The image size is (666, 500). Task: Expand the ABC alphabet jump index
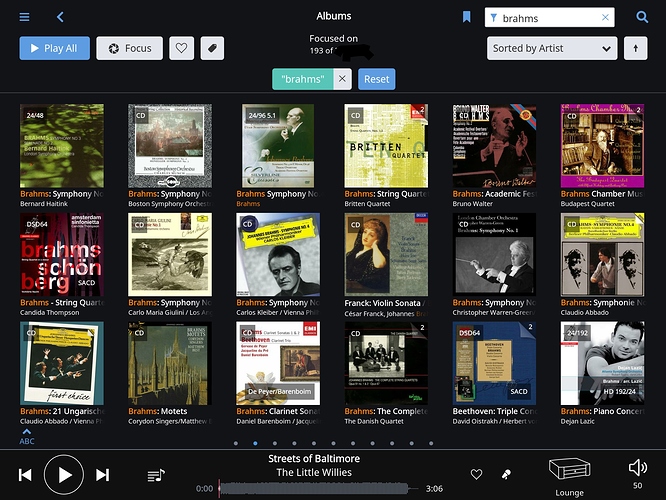click(x=26, y=437)
